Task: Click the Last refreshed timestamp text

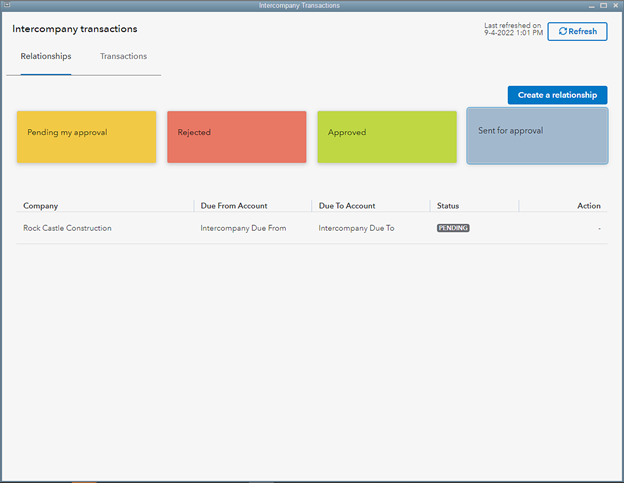Action: point(512,30)
